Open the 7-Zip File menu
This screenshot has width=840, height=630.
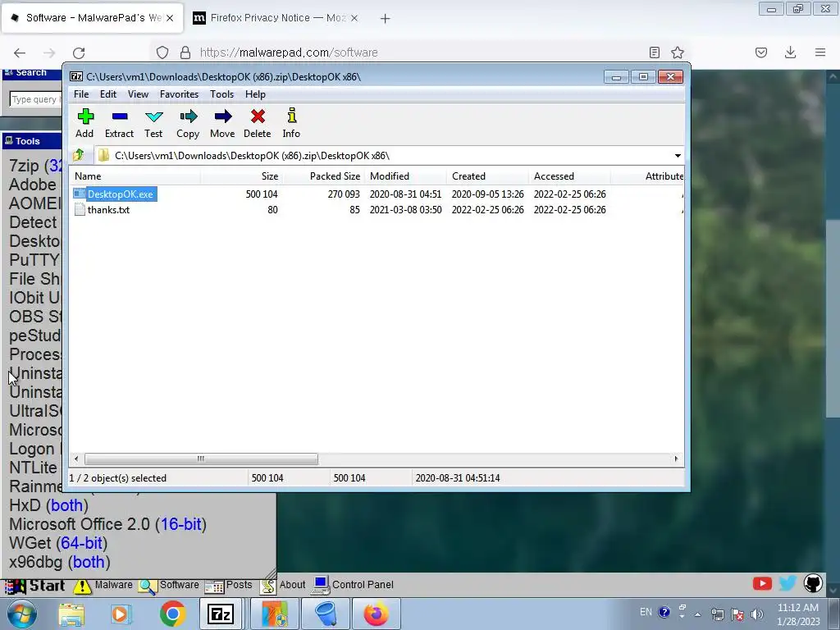pos(81,94)
